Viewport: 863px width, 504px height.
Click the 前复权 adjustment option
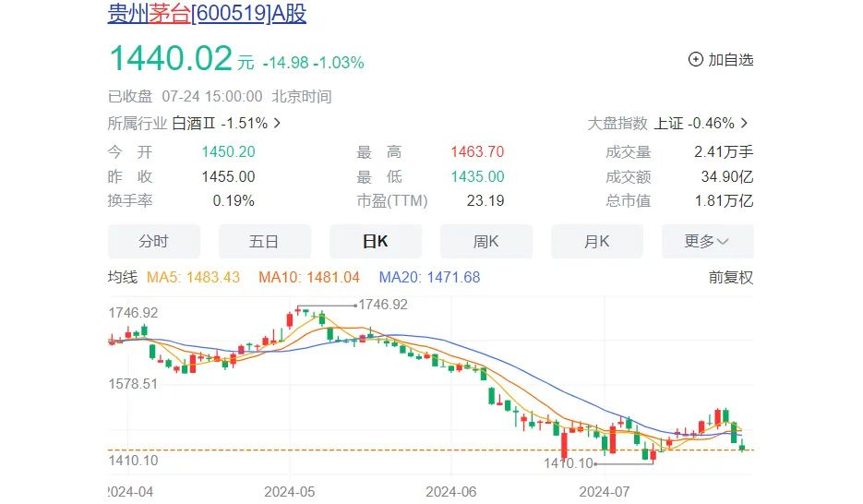pos(731,277)
